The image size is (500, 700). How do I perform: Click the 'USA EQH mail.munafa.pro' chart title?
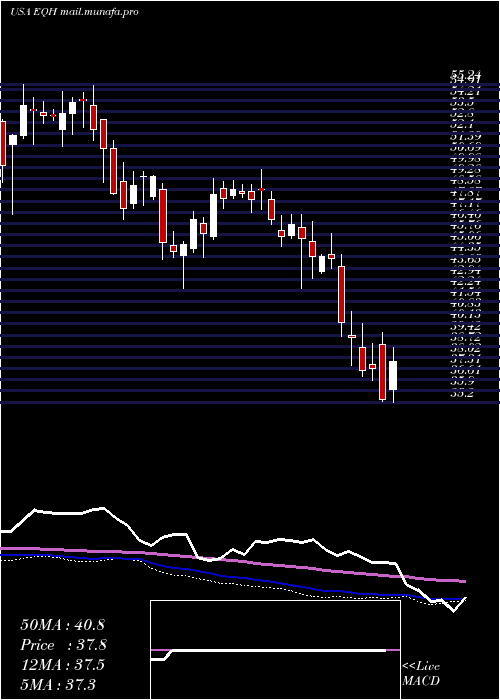point(74,12)
